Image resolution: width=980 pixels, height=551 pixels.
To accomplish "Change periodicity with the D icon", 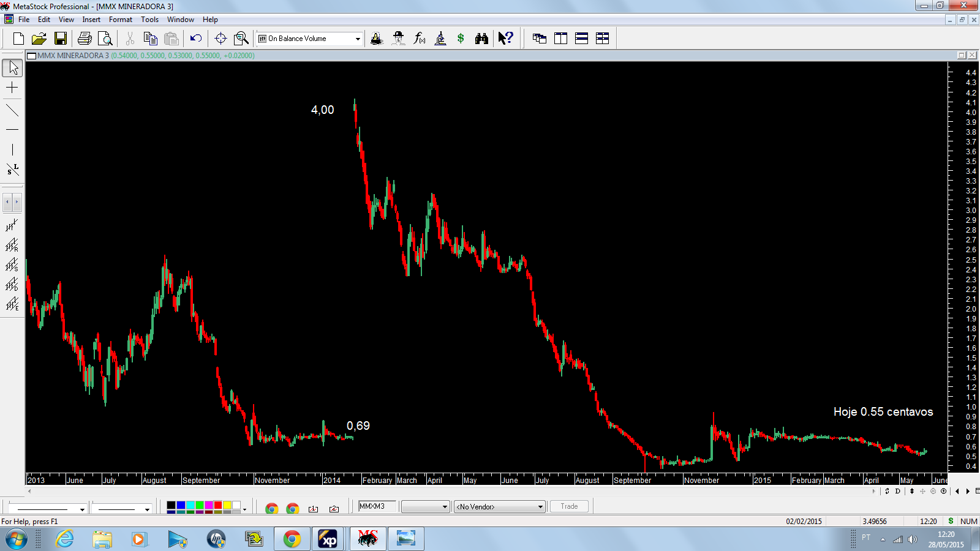I will pos(898,491).
